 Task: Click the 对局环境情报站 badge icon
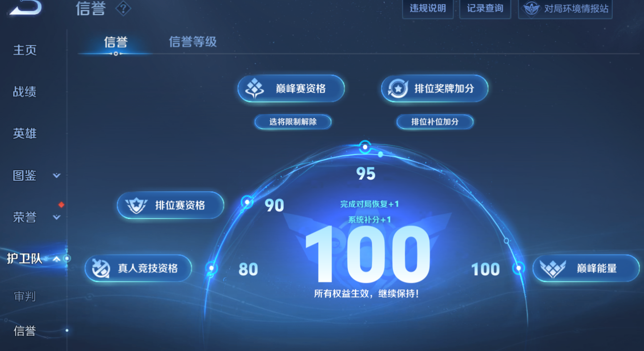[x=532, y=8]
